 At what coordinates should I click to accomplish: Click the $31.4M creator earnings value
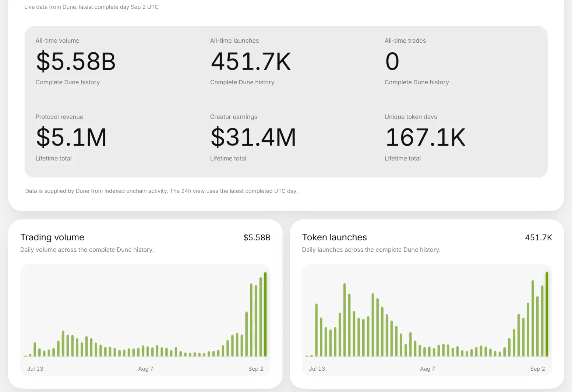point(253,137)
